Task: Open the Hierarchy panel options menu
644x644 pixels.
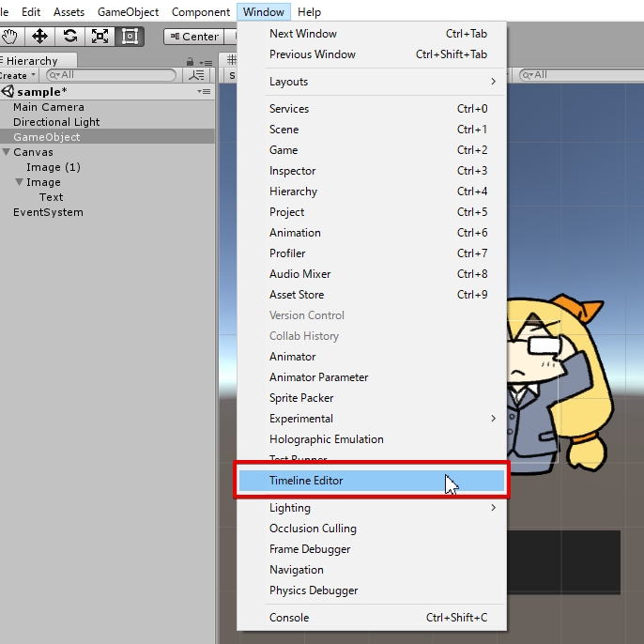Action: 206,63
